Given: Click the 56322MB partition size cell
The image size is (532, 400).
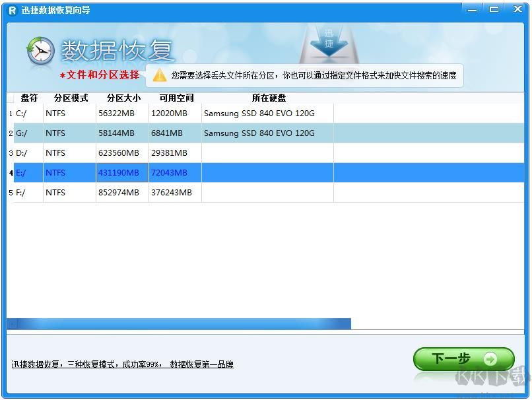Looking at the screenshot, I should [122, 114].
